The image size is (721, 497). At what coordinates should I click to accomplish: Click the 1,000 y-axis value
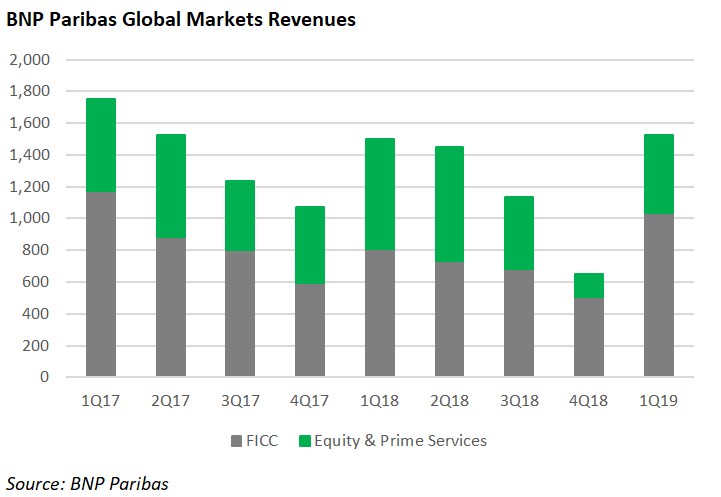tap(29, 218)
